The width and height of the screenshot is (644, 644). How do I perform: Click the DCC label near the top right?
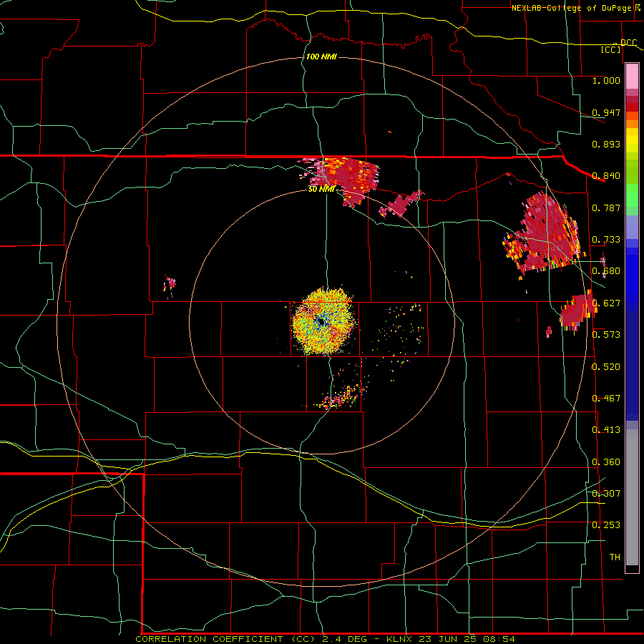(x=628, y=43)
